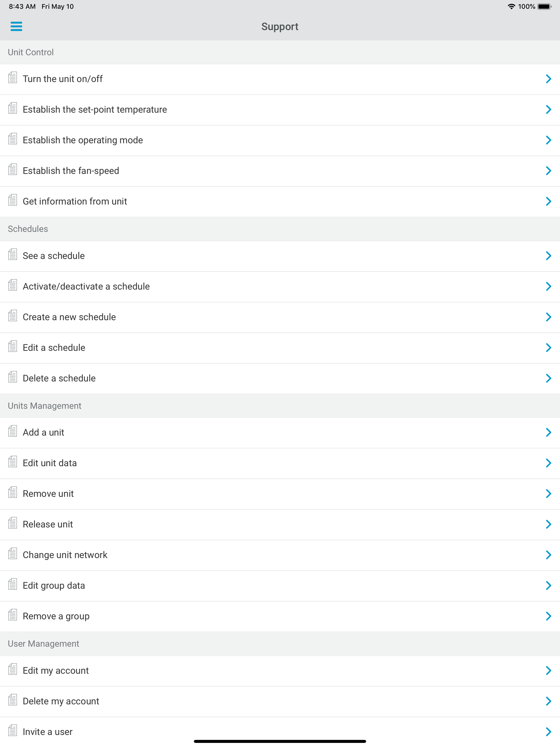The height and width of the screenshot is (747, 560).
Task: Tap the document icon beside Delete a schedule
Action: point(13,377)
